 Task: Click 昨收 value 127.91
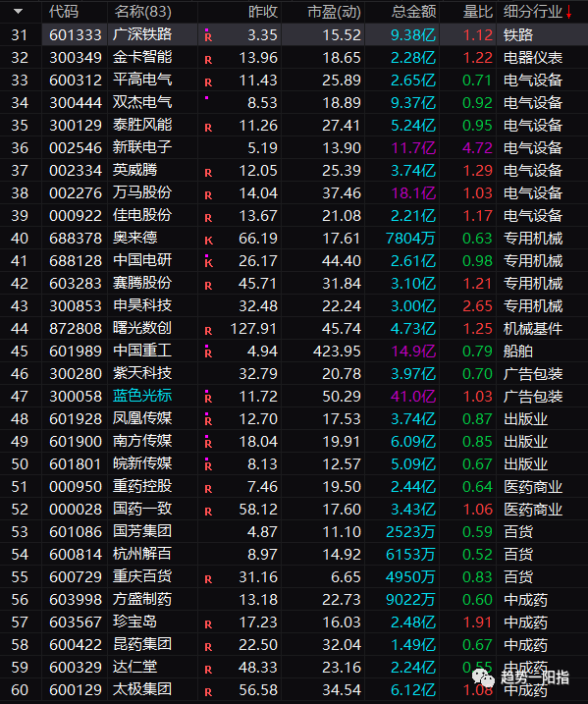coord(253,328)
